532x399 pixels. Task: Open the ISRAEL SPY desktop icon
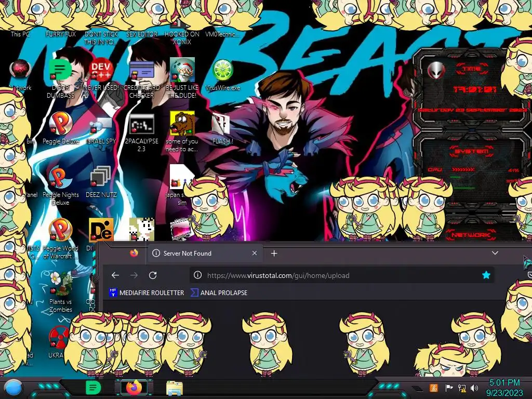click(101, 126)
